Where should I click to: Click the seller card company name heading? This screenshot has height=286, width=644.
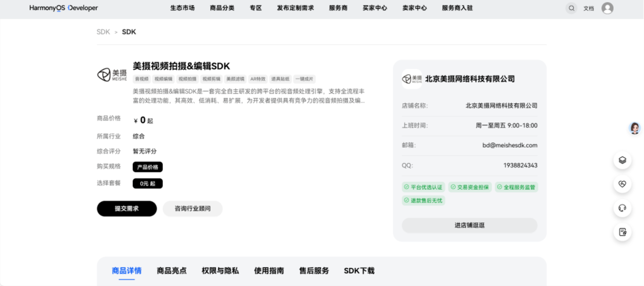470,79
